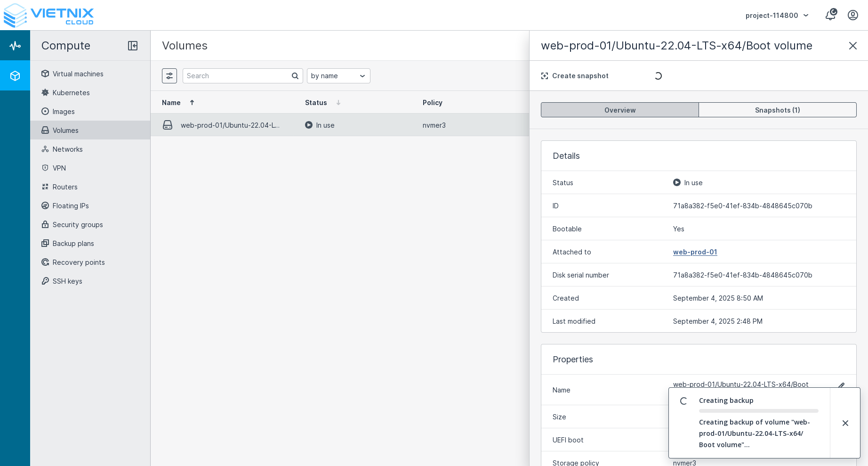Viewport: 868px width, 466px height.
Task: Click the Creating backup progress bar
Action: (x=758, y=411)
